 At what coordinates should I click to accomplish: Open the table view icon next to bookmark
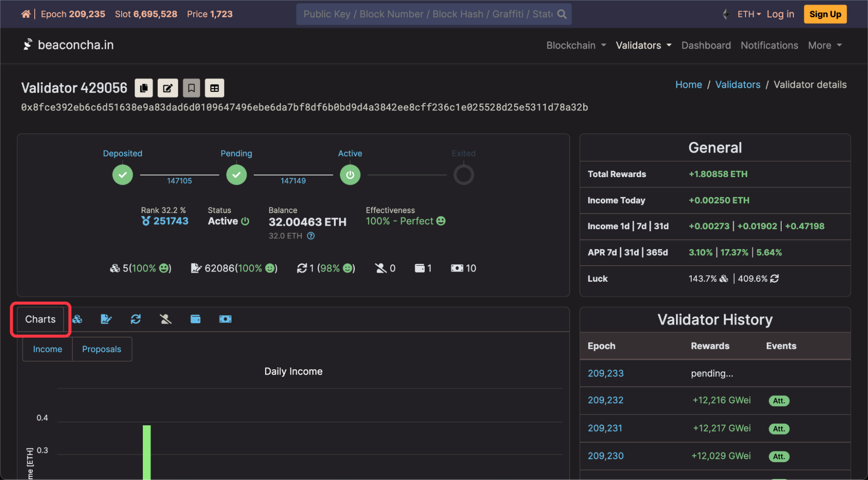(x=215, y=88)
